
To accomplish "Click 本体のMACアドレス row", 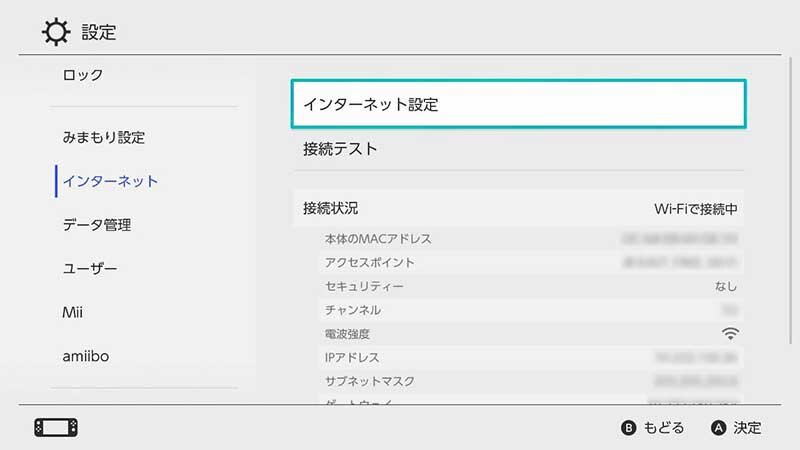I will 531,239.
